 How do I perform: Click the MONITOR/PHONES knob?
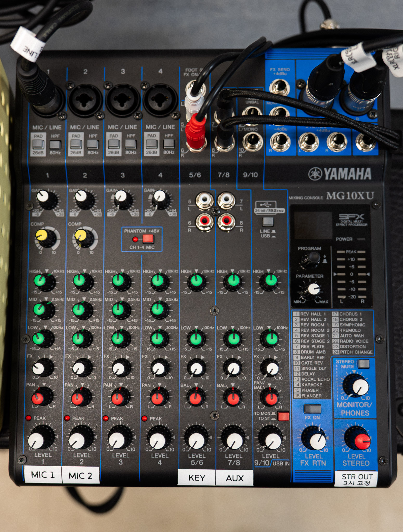pyautogui.click(x=355, y=385)
